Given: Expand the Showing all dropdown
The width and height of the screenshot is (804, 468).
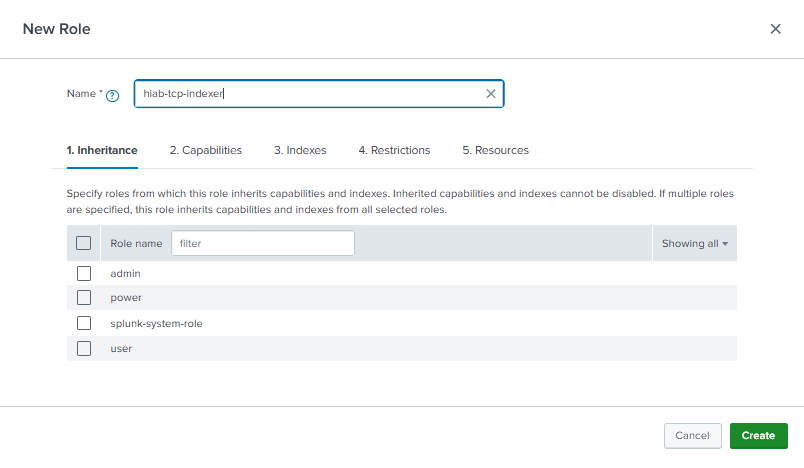Looking at the screenshot, I should tap(694, 243).
